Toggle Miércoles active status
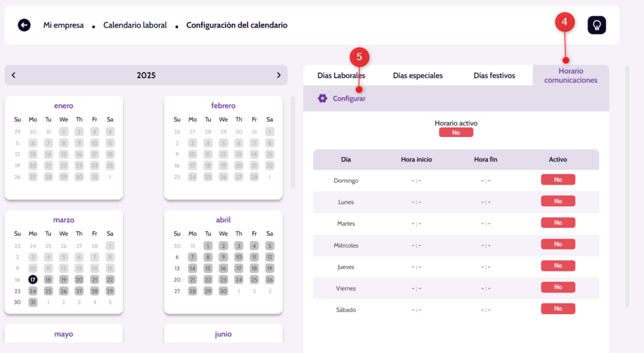 [558, 244]
